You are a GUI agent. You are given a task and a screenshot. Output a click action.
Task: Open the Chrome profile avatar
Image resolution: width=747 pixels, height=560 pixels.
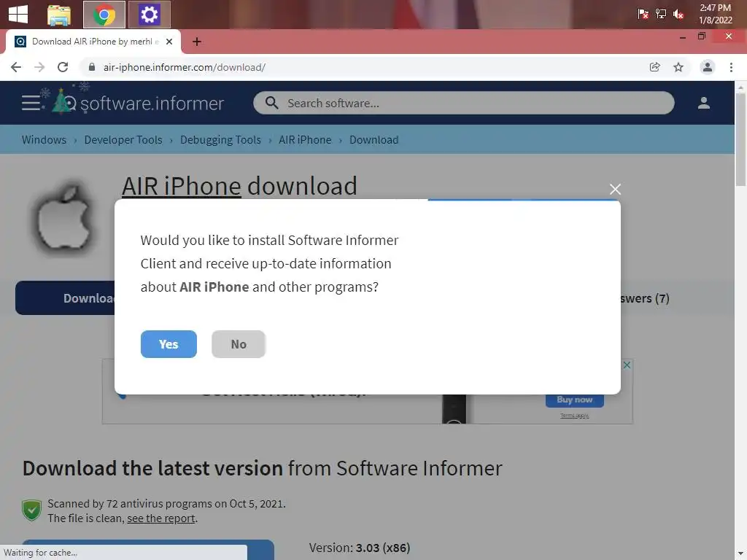coord(708,67)
